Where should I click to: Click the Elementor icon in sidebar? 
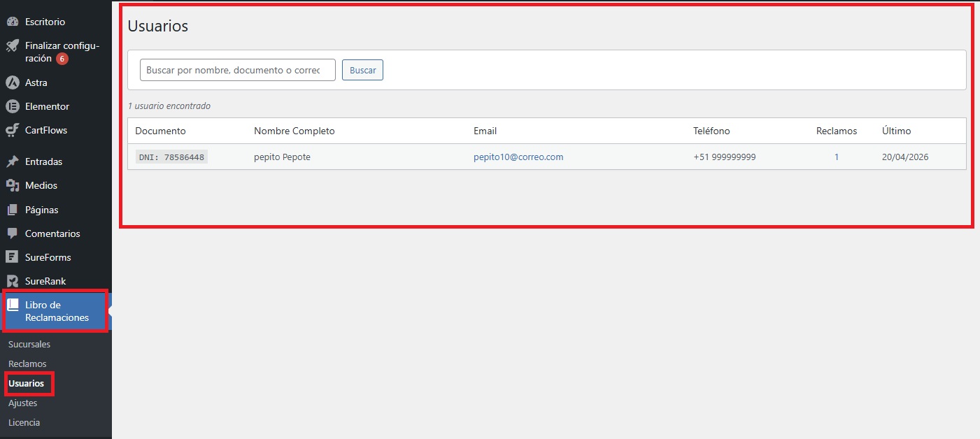[12, 106]
